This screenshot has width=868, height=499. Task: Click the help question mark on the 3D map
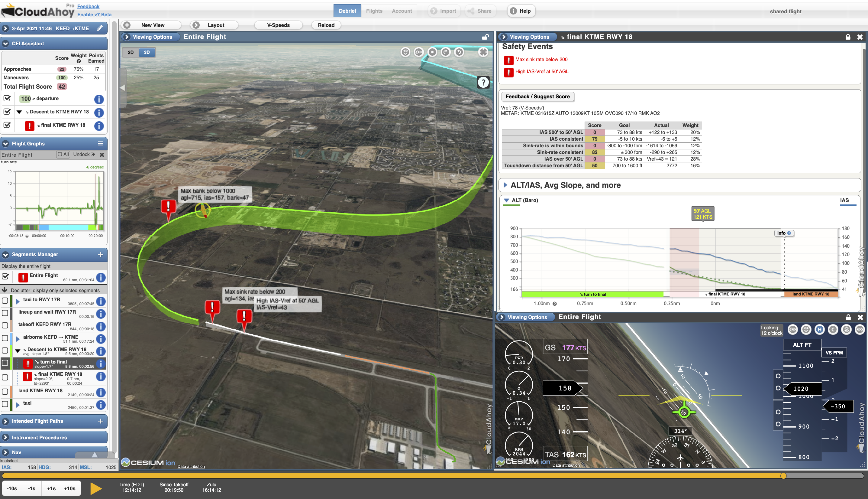483,82
